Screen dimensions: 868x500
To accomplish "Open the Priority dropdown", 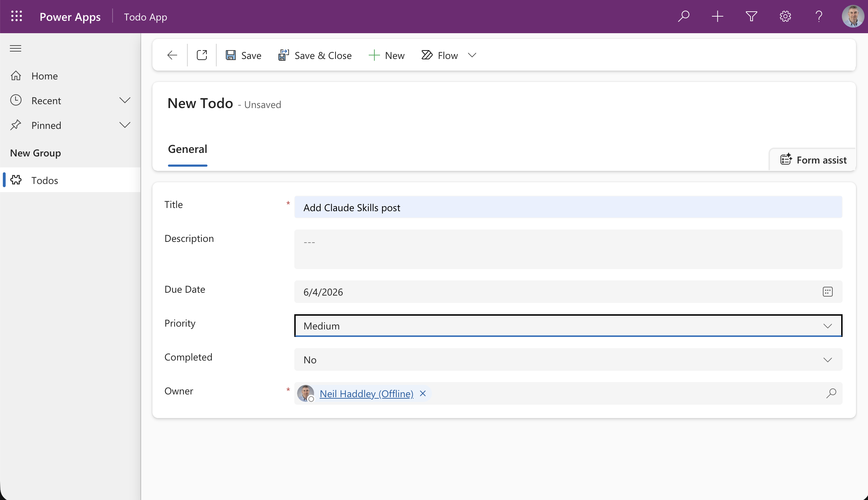I will [x=568, y=326].
